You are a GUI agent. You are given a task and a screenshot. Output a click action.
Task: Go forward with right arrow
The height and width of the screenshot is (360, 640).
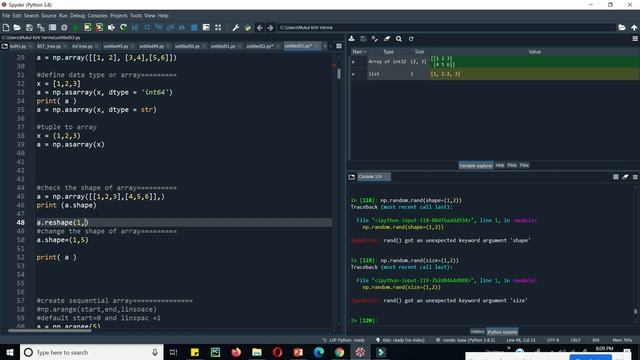[x=270, y=27]
